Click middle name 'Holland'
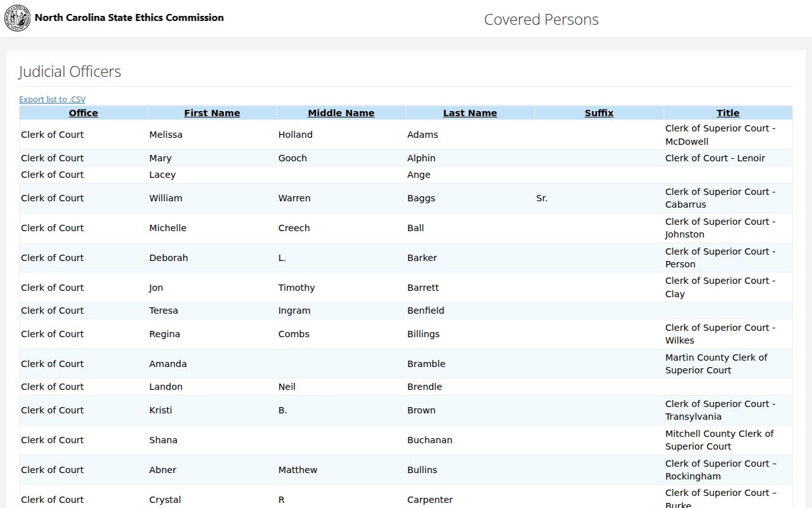This screenshot has height=508, width=812. 296,135
